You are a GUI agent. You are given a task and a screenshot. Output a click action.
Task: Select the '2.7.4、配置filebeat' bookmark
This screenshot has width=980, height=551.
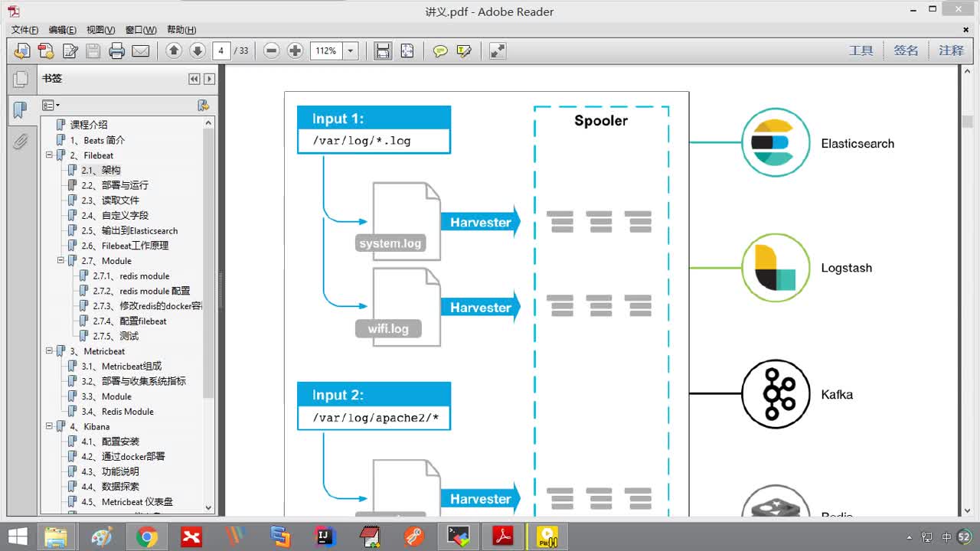(x=129, y=321)
